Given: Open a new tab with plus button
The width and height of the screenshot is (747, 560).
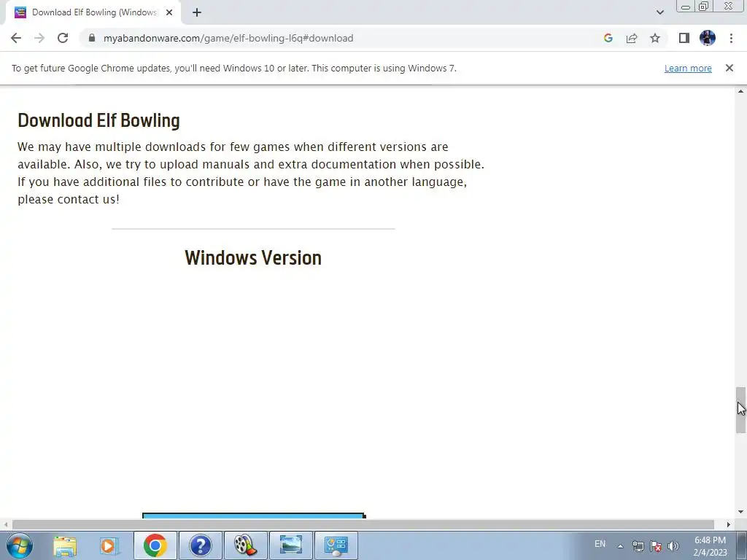Looking at the screenshot, I should (197, 13).
